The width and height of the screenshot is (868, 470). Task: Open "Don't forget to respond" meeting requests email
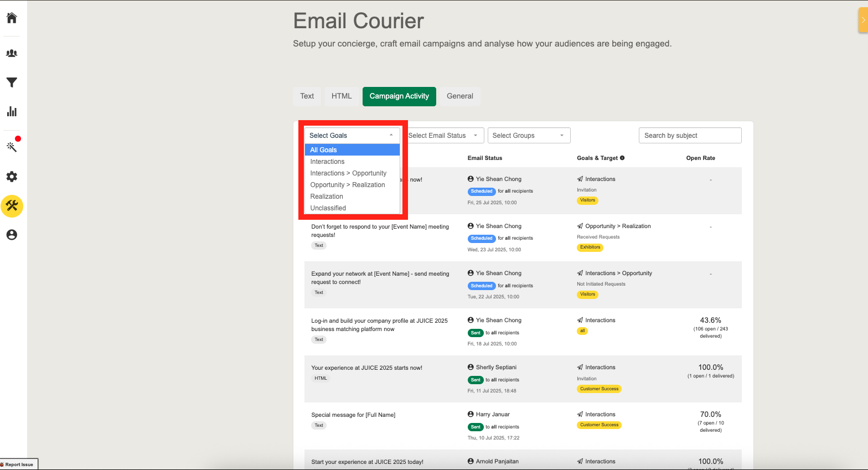tap(380, 231)
